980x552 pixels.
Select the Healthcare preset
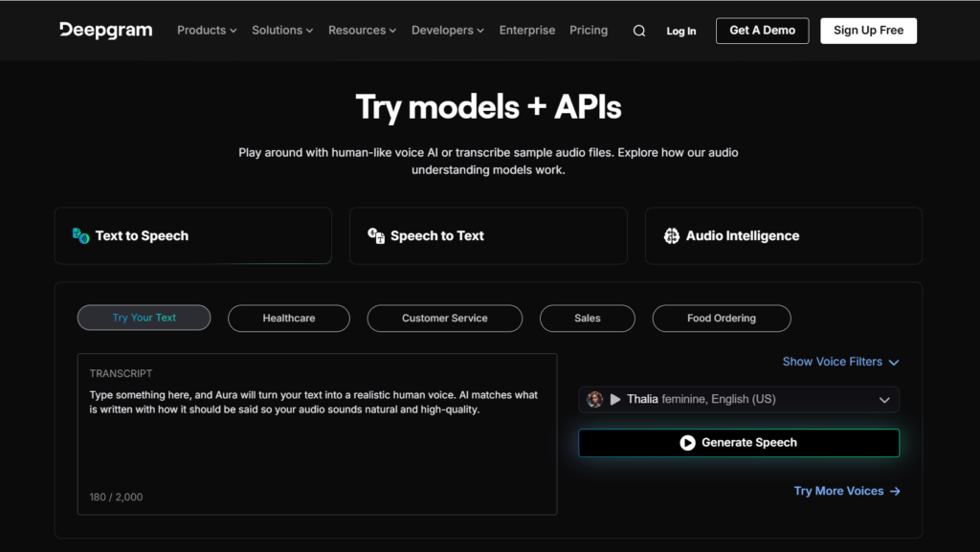(289, 319)
